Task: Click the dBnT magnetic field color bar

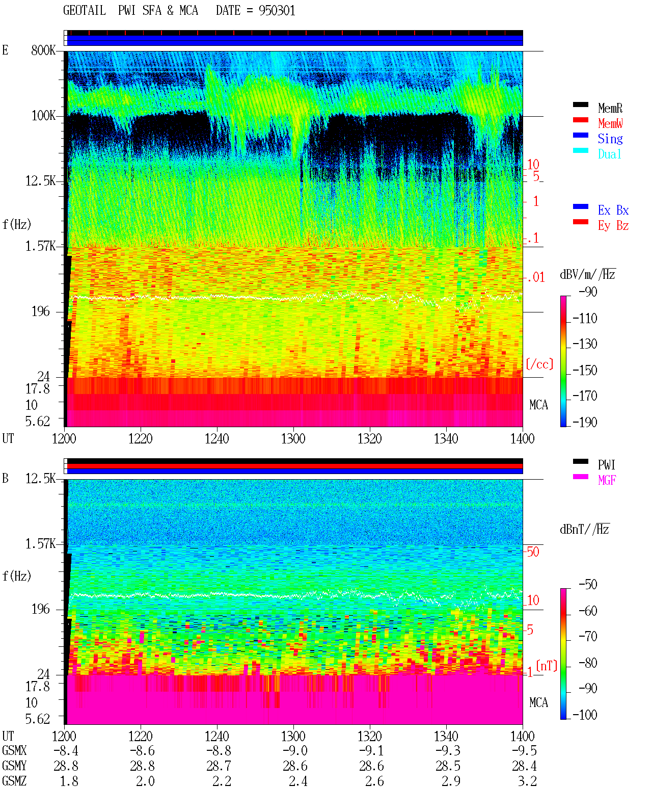Action: tap(563, 654)
